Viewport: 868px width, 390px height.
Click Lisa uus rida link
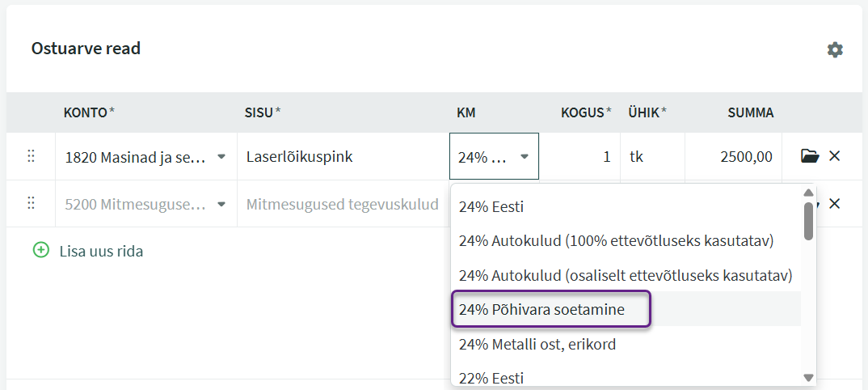coord(101,251)
